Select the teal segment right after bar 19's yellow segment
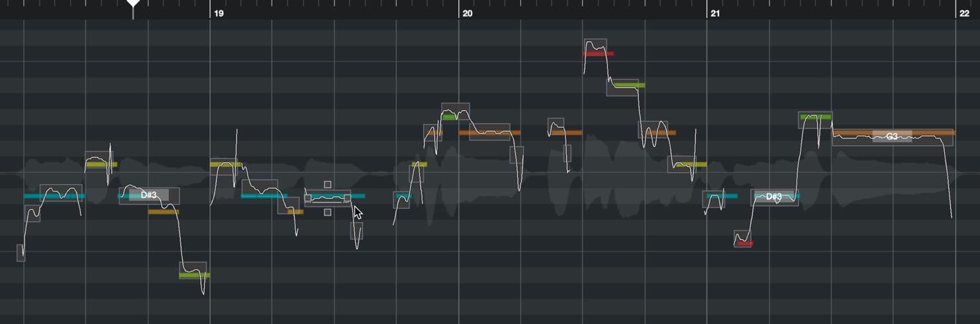The width and height of the screenshot is (980, 324). point(260,188)
